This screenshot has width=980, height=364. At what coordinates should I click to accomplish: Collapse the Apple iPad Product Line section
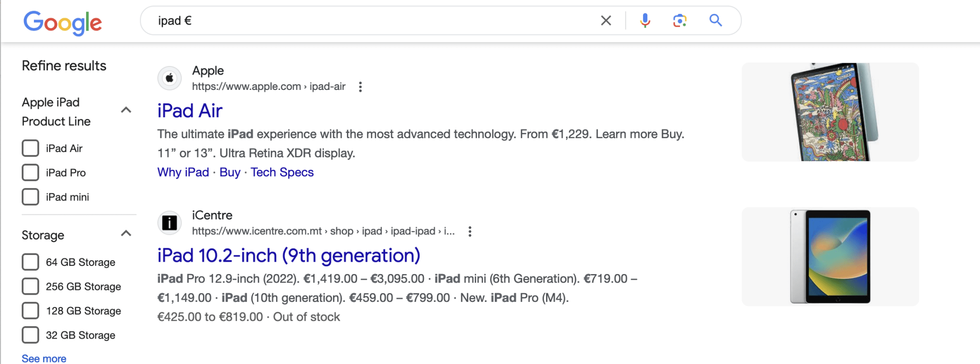pos(126,110)
